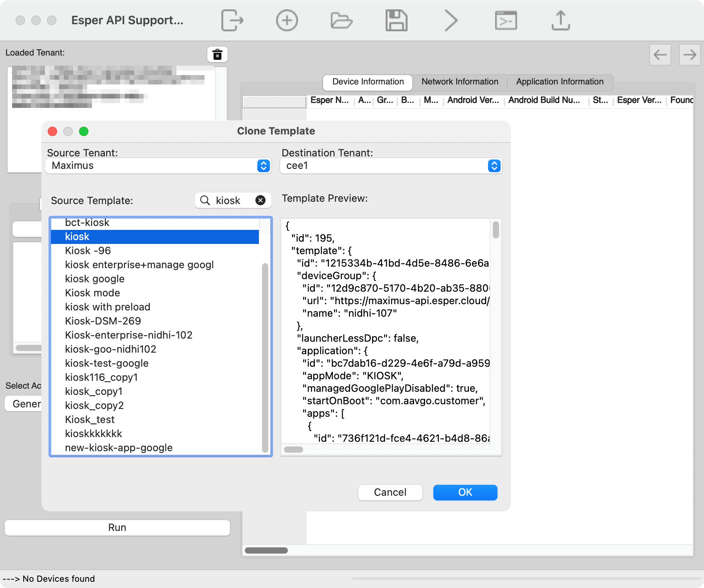Clear the kiosk search field
This screenshot has height=588, width=704.
pos(260,201)
